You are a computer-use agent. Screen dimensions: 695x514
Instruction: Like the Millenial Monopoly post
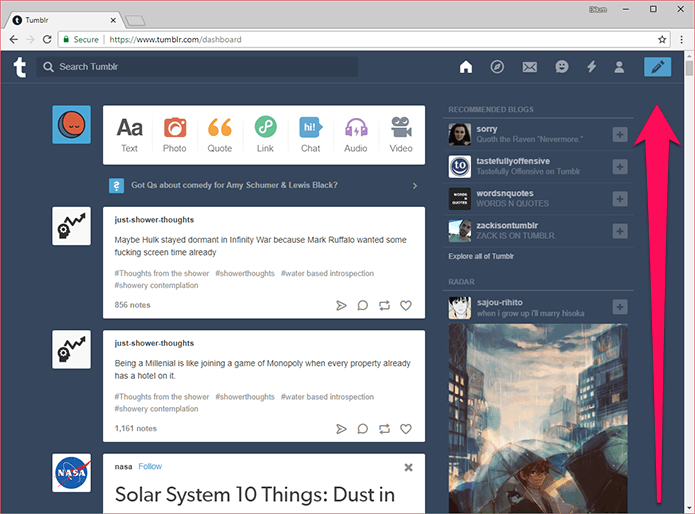(x=406, y=428)
